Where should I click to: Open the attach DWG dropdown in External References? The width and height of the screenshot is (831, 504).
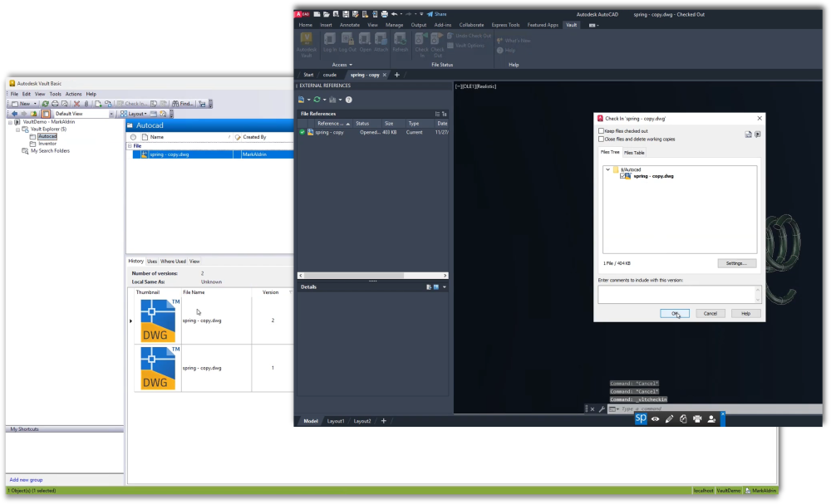click(x=309, y=100)
